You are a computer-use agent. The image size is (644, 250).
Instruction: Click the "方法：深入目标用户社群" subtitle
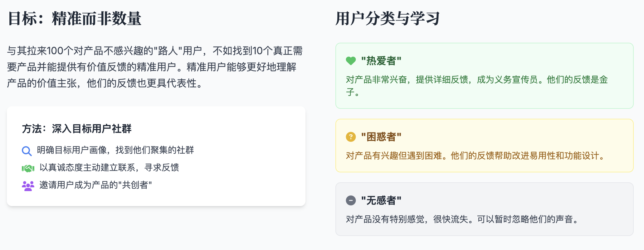coord(77,129)
